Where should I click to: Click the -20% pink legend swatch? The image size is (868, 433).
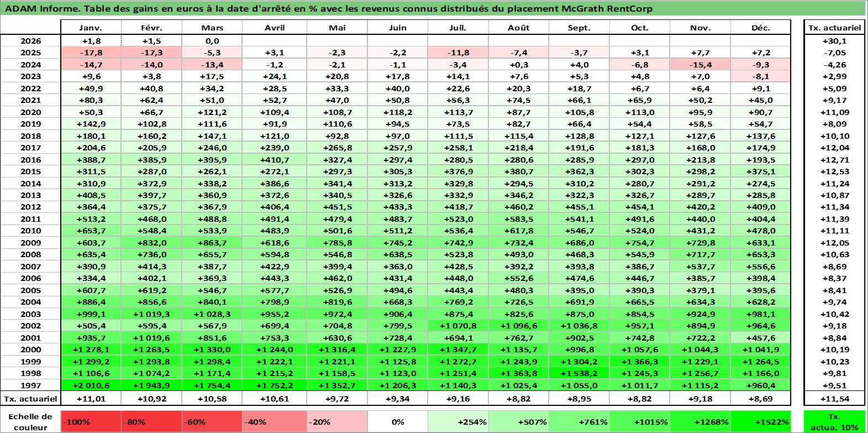pyautogui.click(x=337, y=421)
